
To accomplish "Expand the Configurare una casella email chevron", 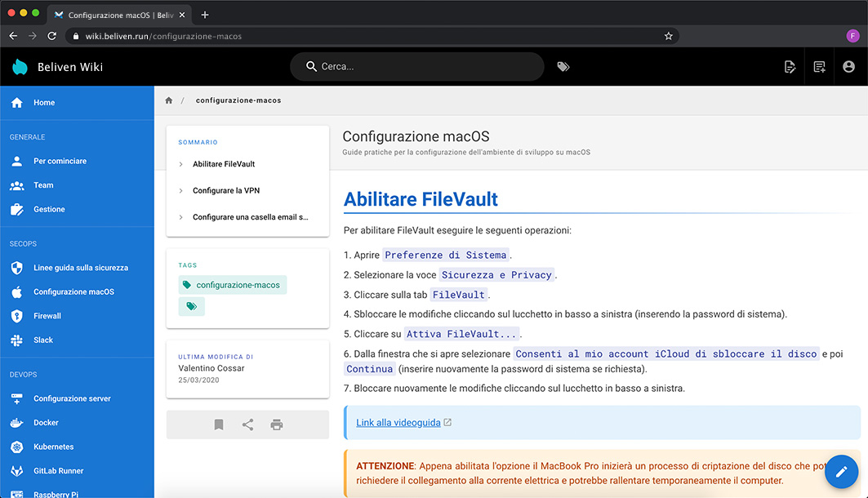I will tap(181, 217).
